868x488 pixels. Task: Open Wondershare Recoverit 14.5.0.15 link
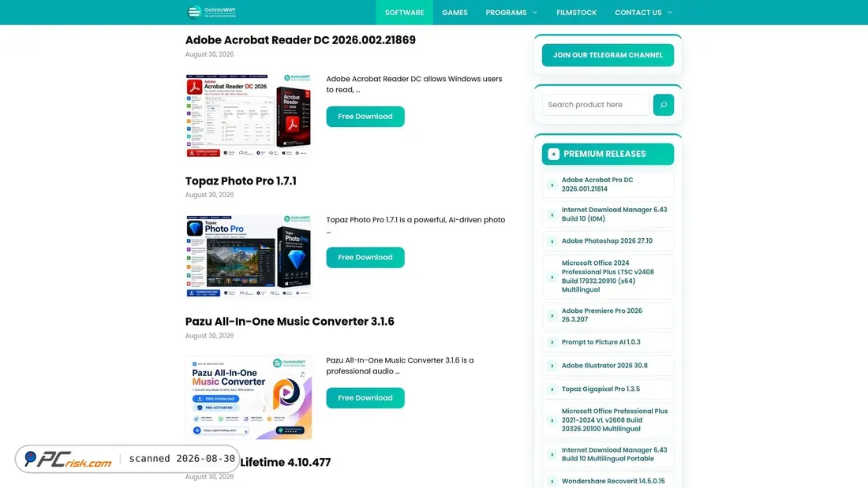(x=613, y=482)
